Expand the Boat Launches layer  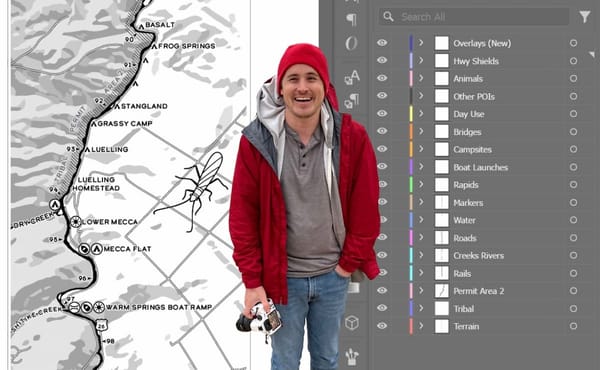pyautogui.click(x=421, y=167)
